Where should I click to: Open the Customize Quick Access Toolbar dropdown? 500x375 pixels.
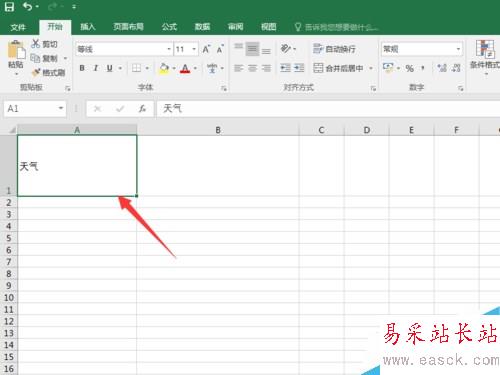[74, 7]
